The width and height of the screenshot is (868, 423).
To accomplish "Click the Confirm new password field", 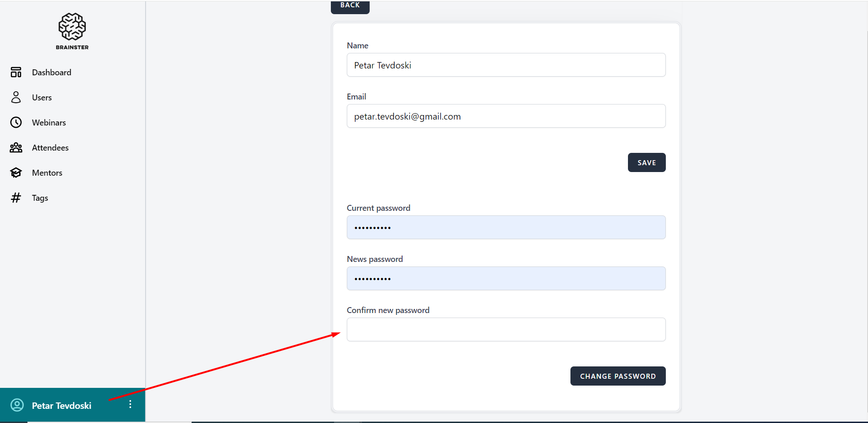I will click(x=506, y=329).
